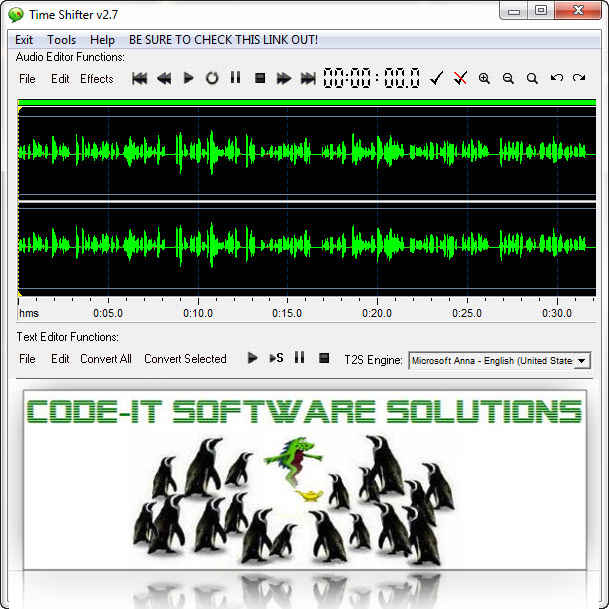Click the upper channel waveform
This screenshot has height=609, width=609.
(x=307, y=154)
